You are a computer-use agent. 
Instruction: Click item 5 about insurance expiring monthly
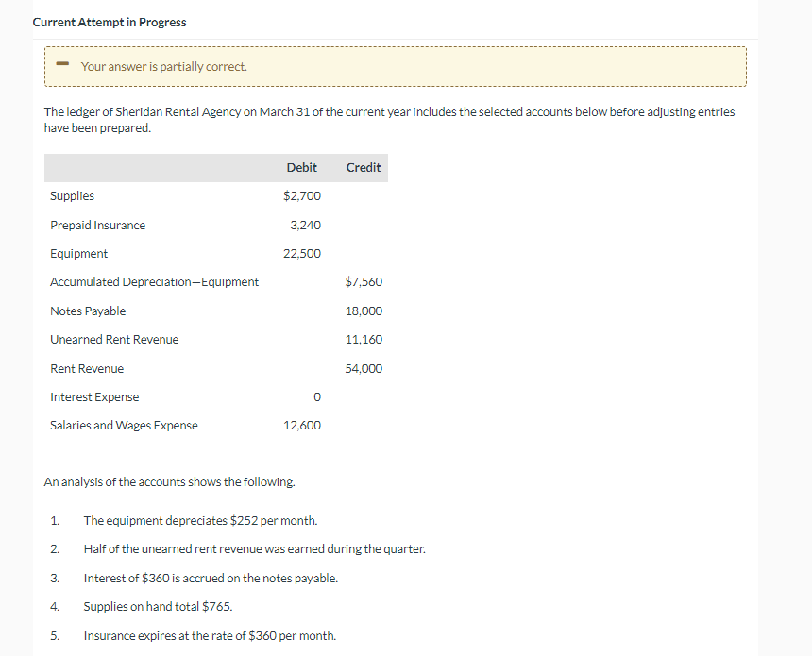click(210, 636)
